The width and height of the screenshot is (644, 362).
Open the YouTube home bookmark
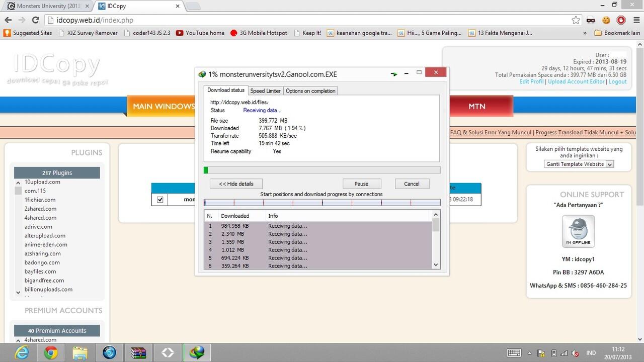point(200,33)
